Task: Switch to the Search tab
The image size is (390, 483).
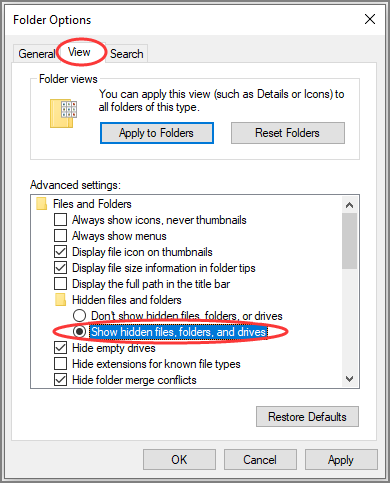Action: click(x=127, y=54)
